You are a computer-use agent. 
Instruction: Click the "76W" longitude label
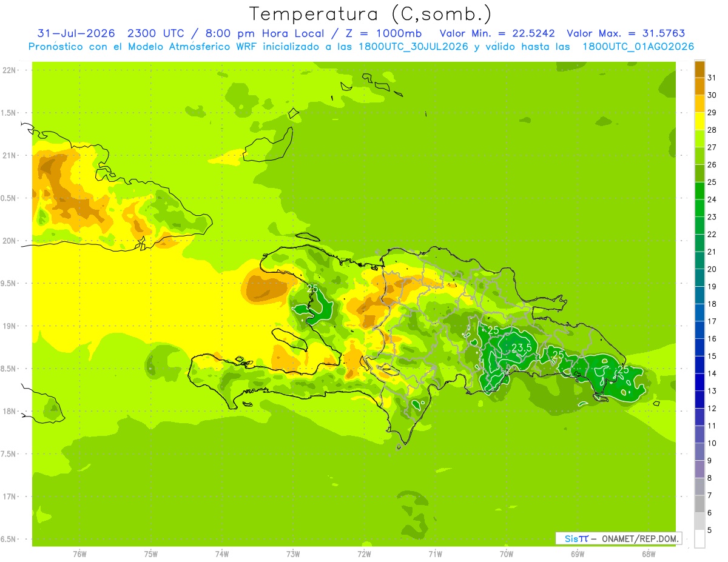click(79, 554)
